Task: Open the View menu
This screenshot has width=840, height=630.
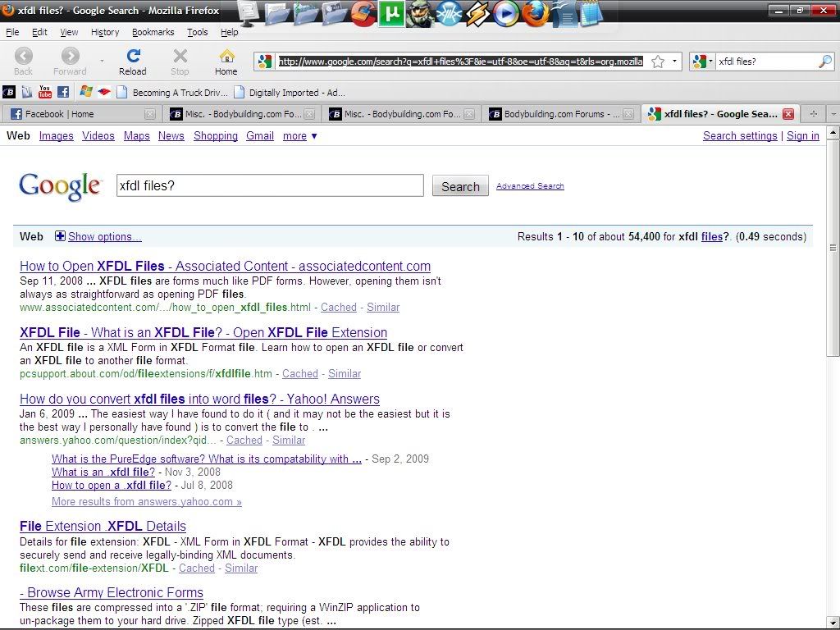Action: tap(69, 32)
